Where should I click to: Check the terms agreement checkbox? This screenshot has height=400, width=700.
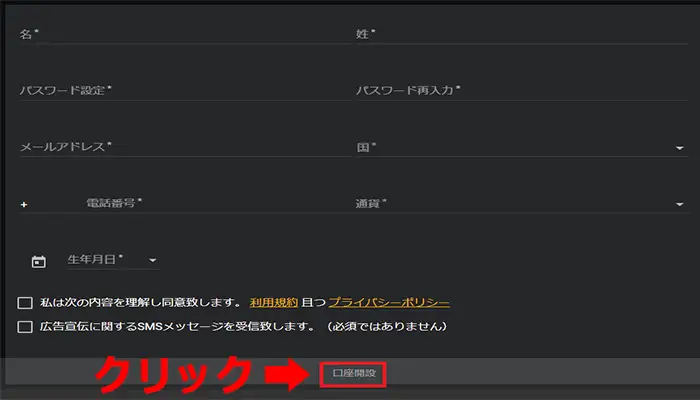coord(25,303)
